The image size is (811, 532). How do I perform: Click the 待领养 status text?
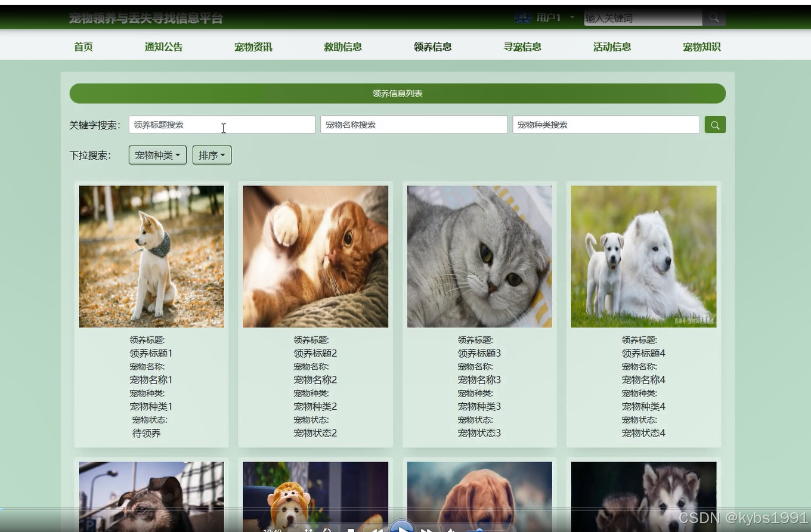(147, 434)
